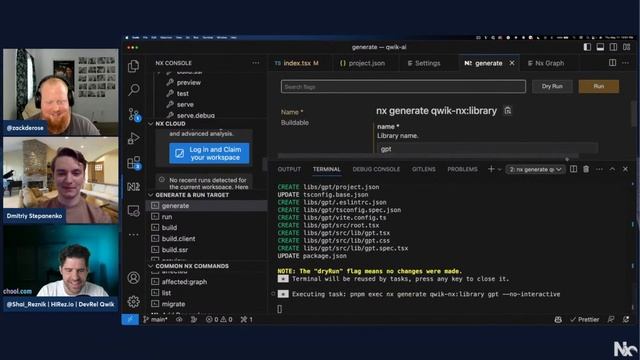
Task: Open the Nx Console view icon
Action: point(133,187)
